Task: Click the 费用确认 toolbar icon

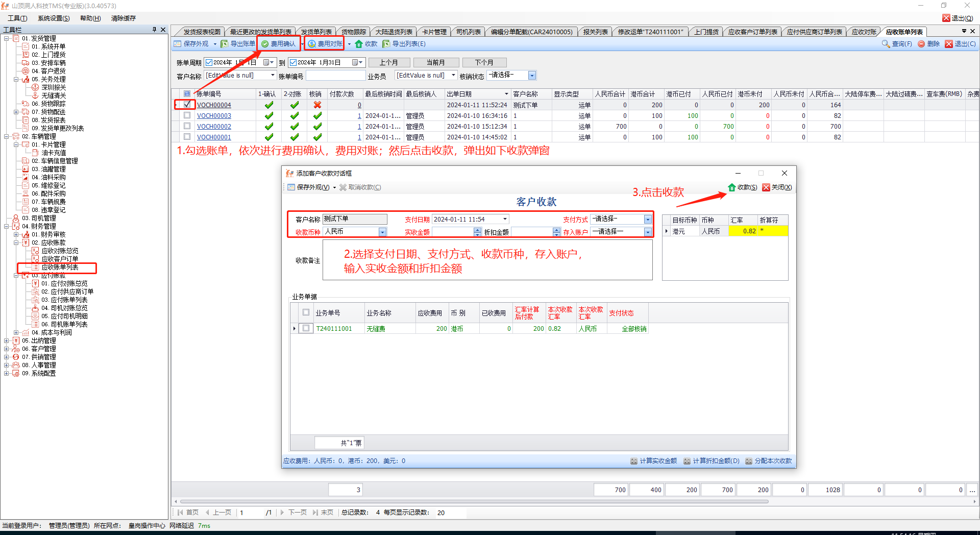Action: [265, 44]
